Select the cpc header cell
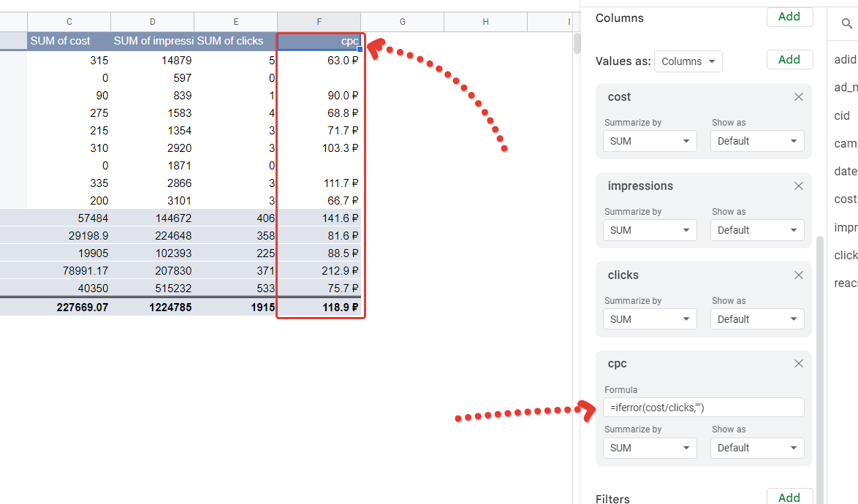Viewport: 858px width, 504px height. click(x=319, y=41)
